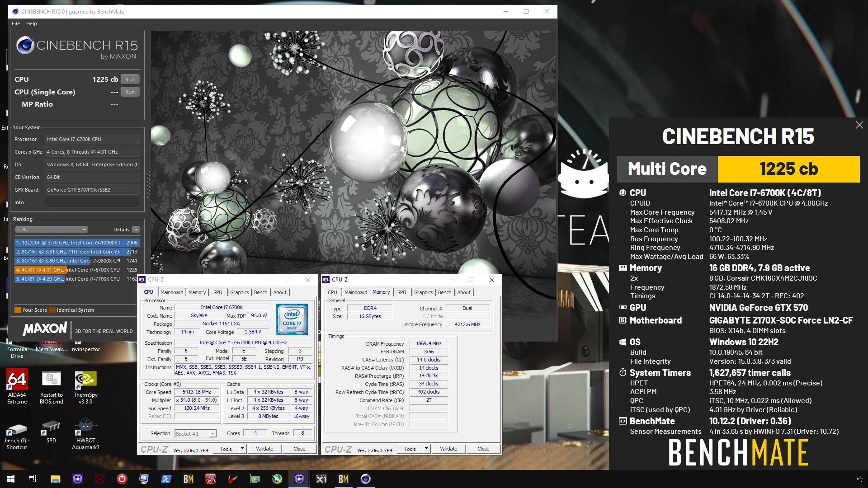
Task: Click the Windows Start button
Action: [11, 479]
